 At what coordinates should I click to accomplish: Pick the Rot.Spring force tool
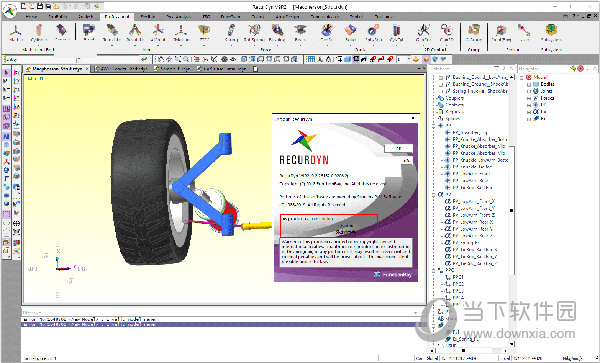click(x=254, y=33)
